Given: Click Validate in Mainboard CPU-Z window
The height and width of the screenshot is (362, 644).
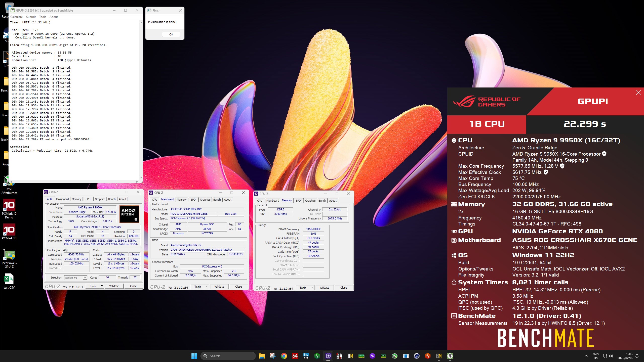Looking at the screenshot, I should pyautogui.click(x=219, y=287).
